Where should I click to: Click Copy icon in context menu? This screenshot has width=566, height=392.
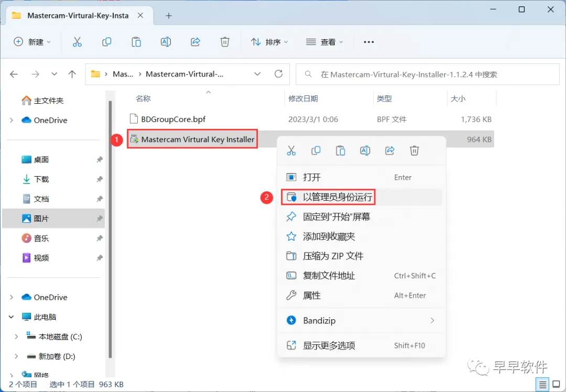click(x=316, y=150)
